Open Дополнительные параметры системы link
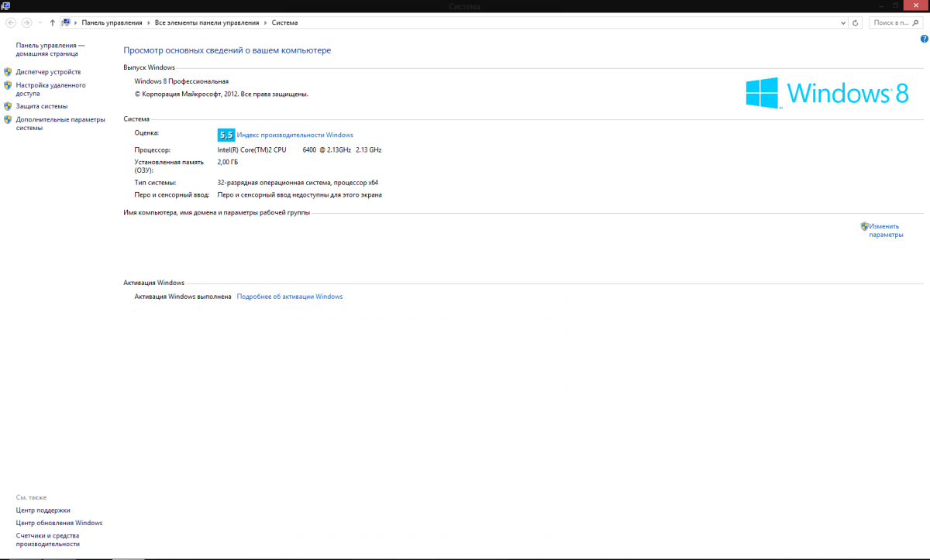 pyautogui.click(x=60, y=123)
